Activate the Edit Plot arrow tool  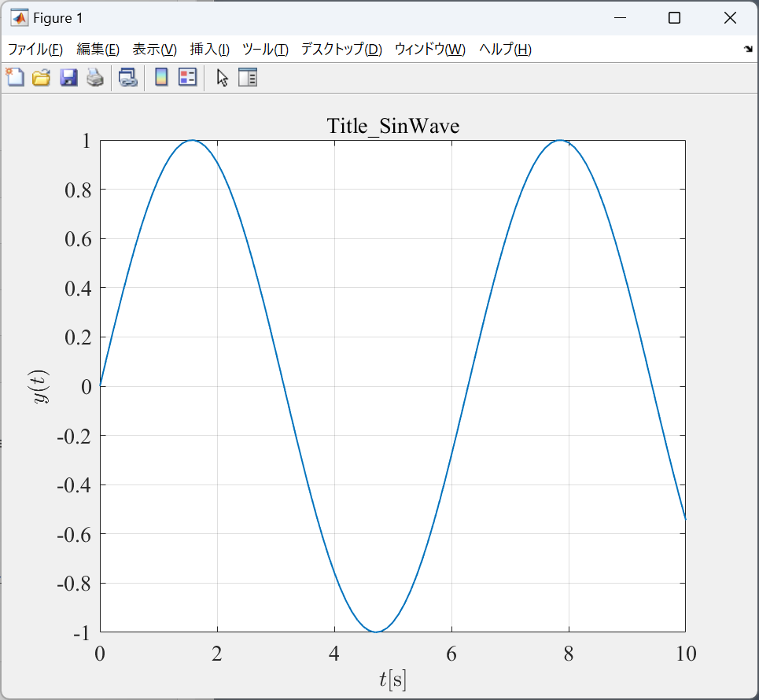[222, 78]
